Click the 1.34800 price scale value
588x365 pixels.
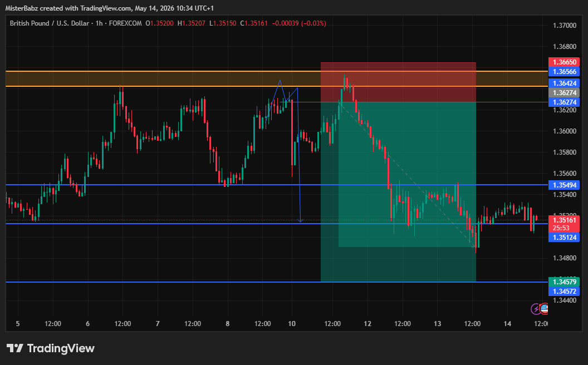(x=565, y=258)
